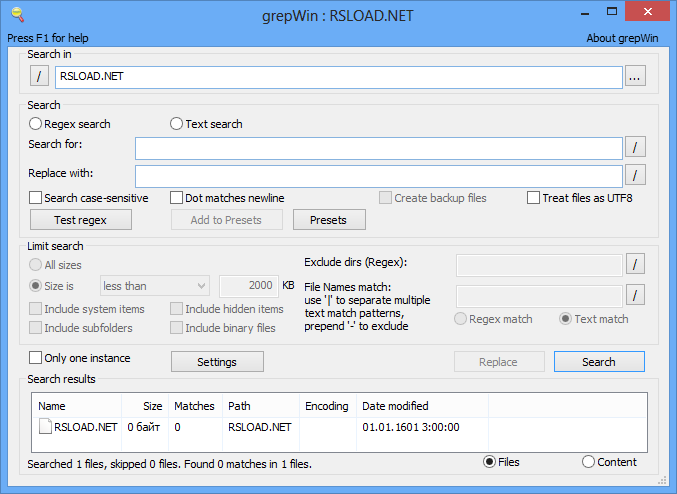Click the Replace button
This screenshot has height=494, width=677.
(x=499, y=361)
